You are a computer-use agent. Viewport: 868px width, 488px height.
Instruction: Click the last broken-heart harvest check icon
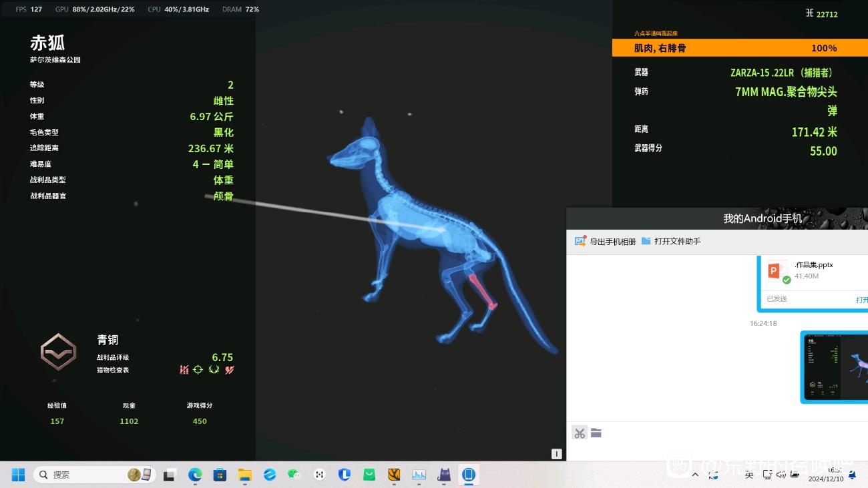230,370
